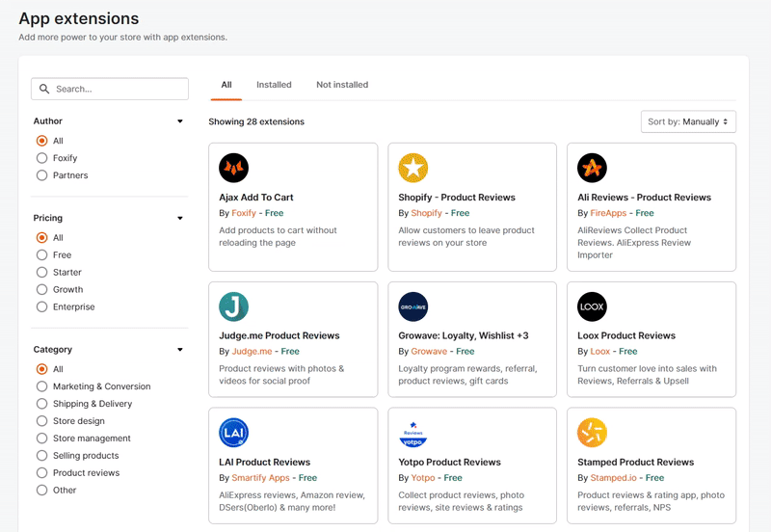Open the Sort by Manually dropdown

[688, 121]
